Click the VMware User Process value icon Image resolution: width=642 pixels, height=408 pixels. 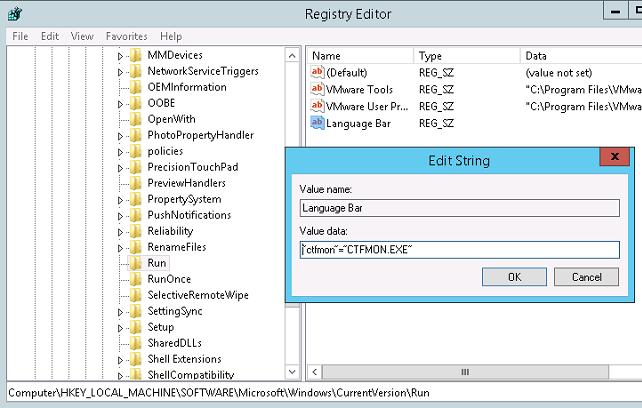click(318, 106)
